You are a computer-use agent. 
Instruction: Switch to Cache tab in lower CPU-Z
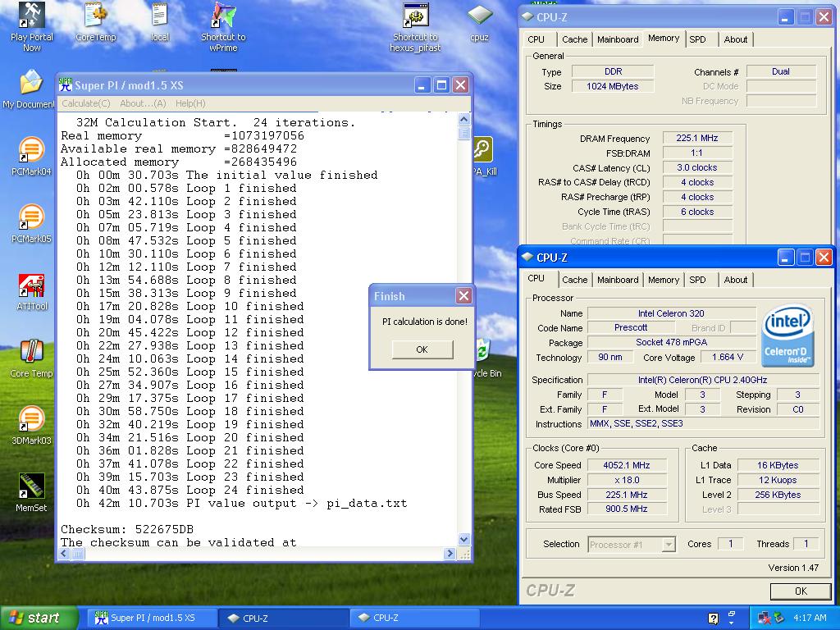[574, 280]
